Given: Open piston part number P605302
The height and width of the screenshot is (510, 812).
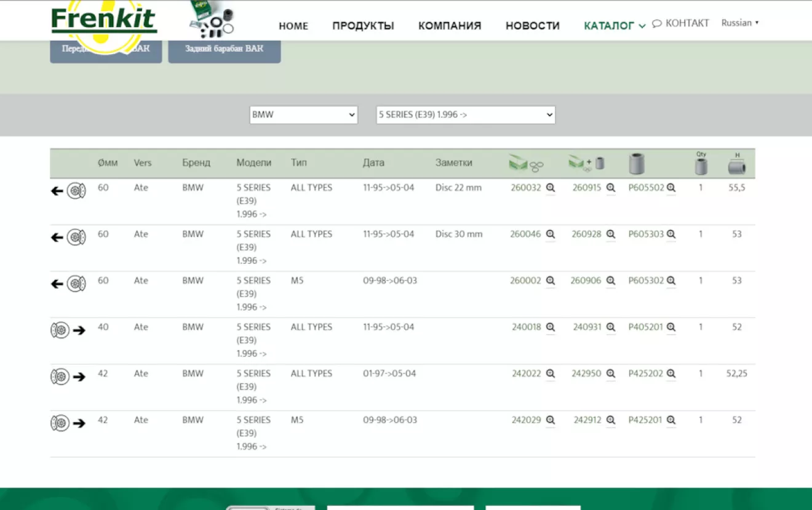Looking at the screenshot, I should (646, 281).
